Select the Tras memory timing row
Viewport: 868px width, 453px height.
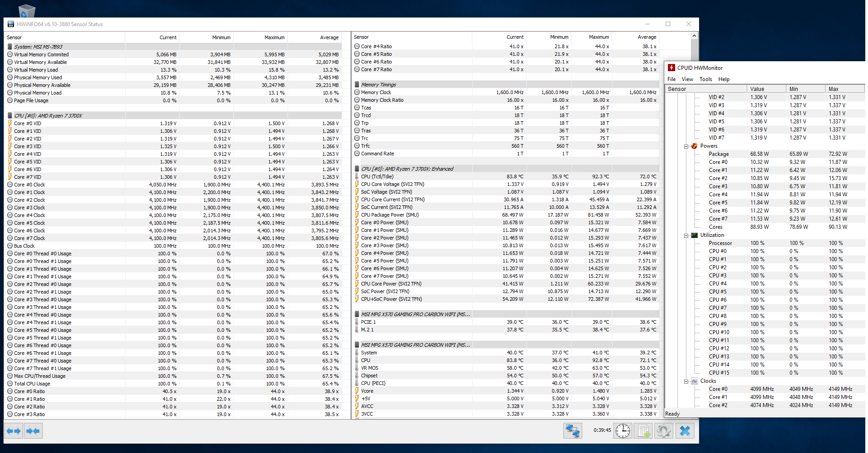506,131
